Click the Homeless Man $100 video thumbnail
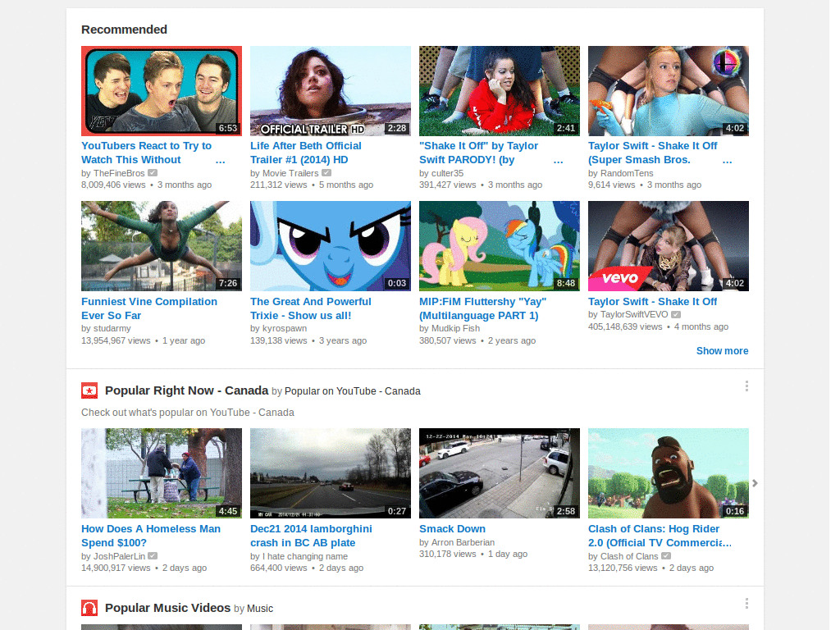 162,473
